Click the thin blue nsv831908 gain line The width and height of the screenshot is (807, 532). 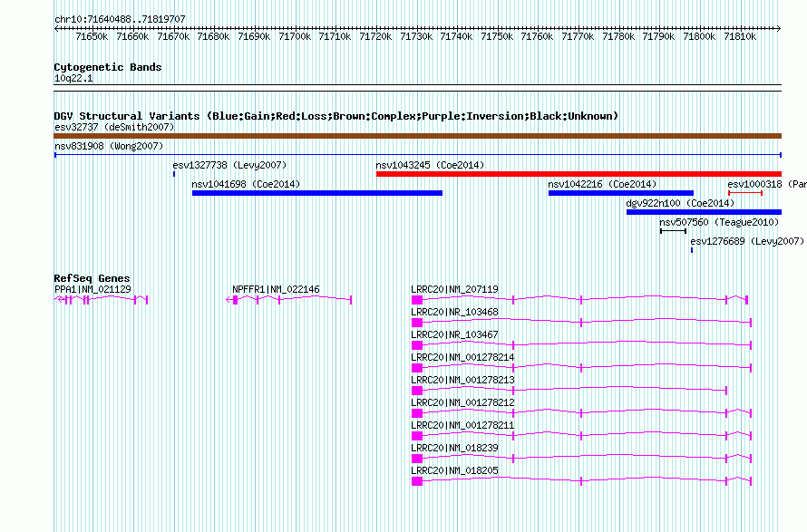[x=417, y=155]
